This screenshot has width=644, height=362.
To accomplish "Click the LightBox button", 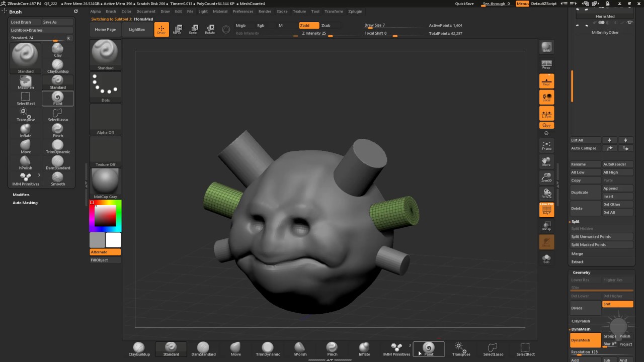I will (137, 30).
